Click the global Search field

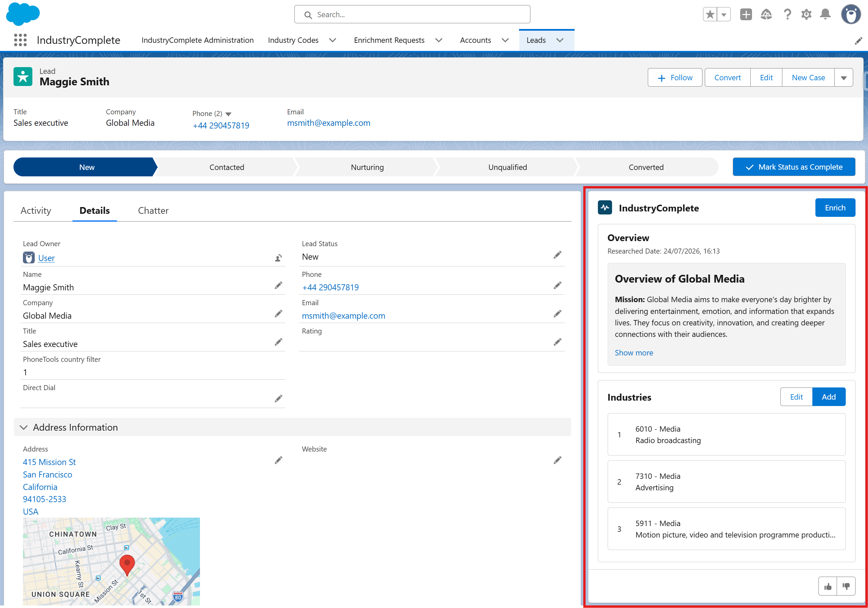pos(412,15)
